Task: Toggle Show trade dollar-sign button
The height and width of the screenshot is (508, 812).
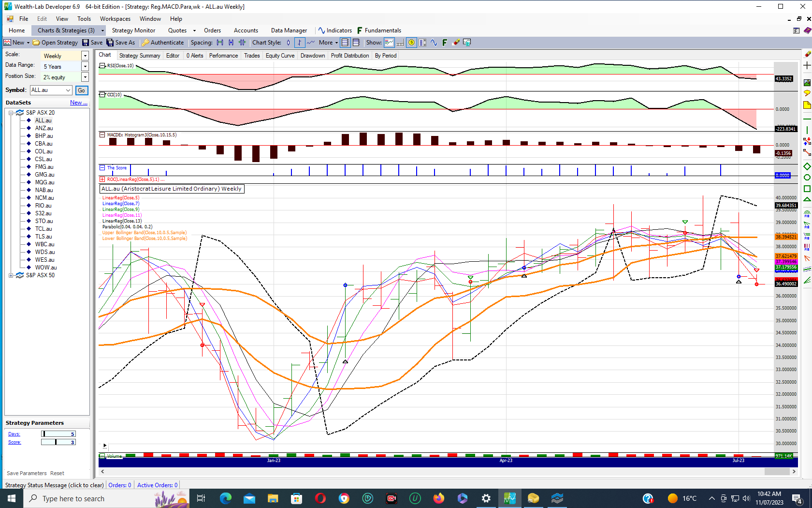Action: click(x=411, y=43)
